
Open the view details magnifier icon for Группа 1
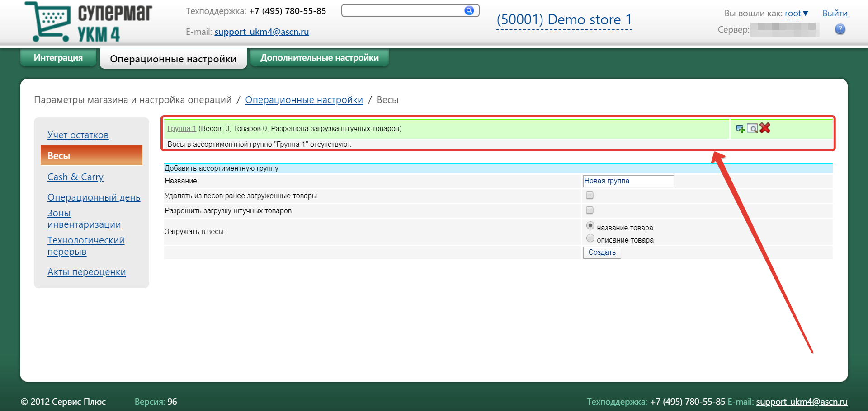click(x=752, y=129)
